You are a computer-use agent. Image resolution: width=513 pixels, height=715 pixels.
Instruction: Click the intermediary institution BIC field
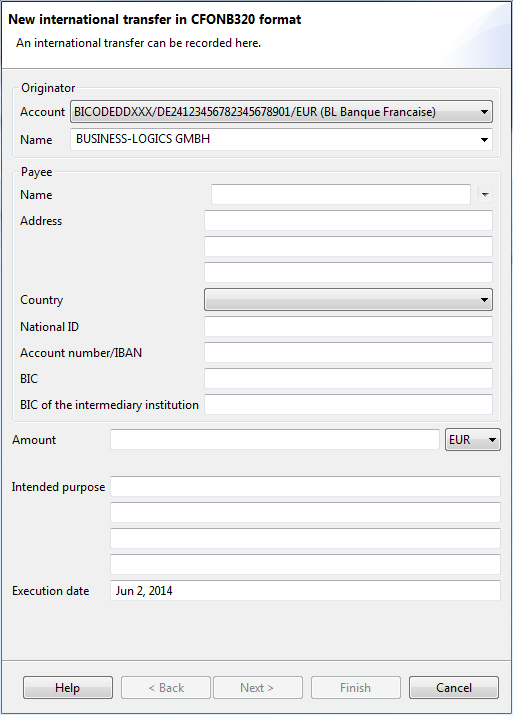tap(348, 404)
